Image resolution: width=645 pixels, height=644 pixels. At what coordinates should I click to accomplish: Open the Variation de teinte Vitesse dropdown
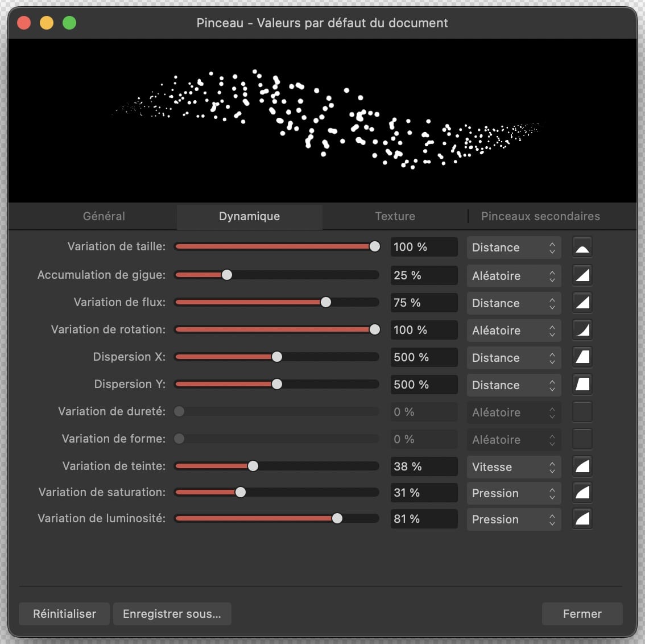point(513,467)
